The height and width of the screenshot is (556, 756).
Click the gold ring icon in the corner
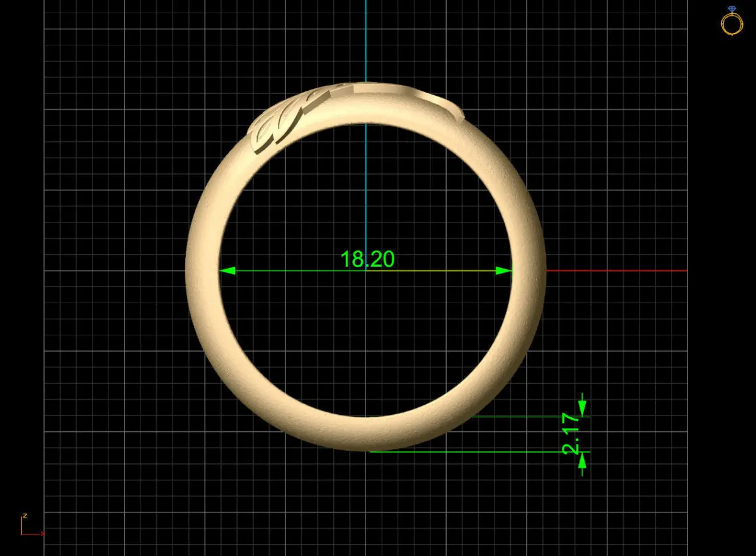731,21
